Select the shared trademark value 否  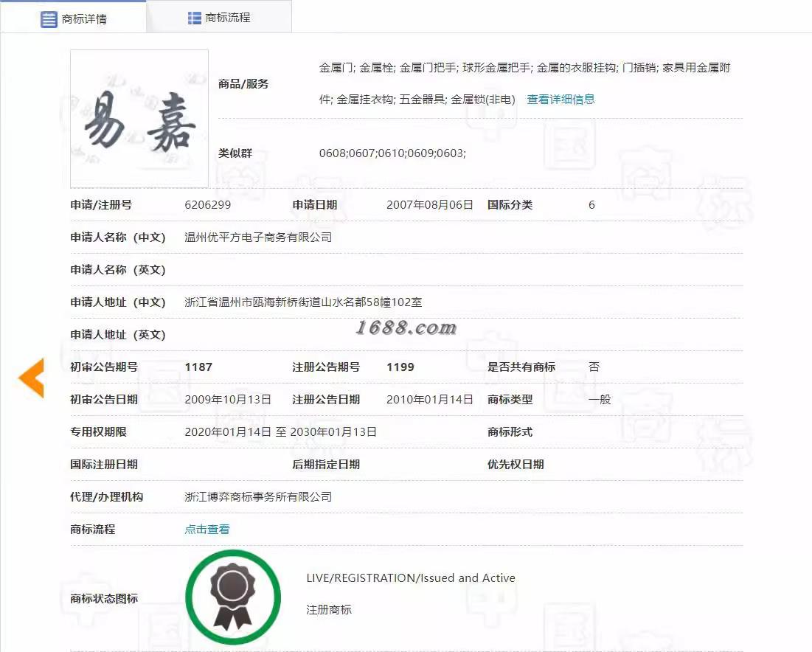tap(594, 367)
